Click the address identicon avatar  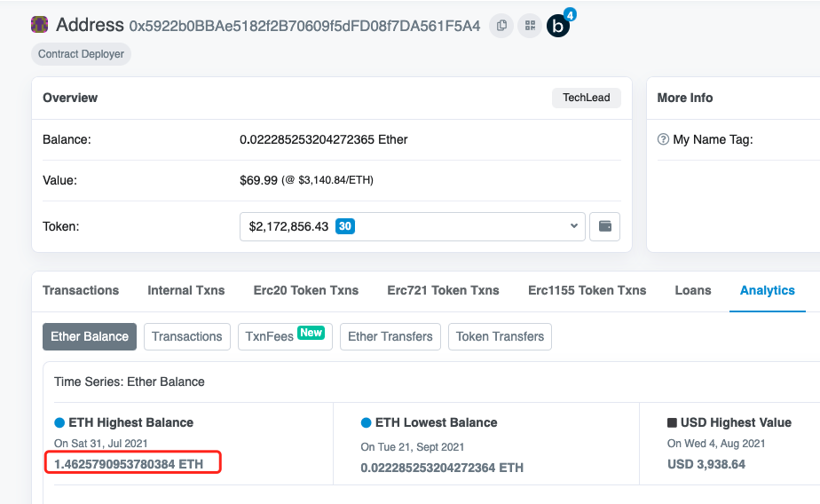(40, 26)
